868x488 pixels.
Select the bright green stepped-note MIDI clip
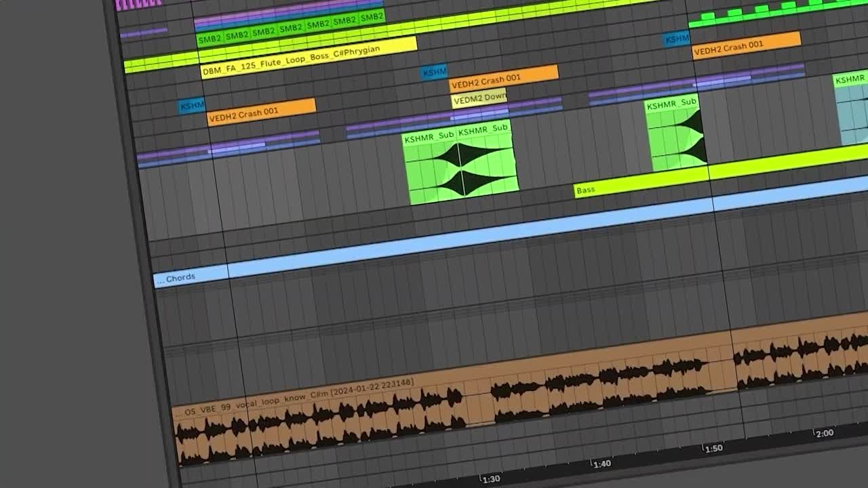[778, 13]
